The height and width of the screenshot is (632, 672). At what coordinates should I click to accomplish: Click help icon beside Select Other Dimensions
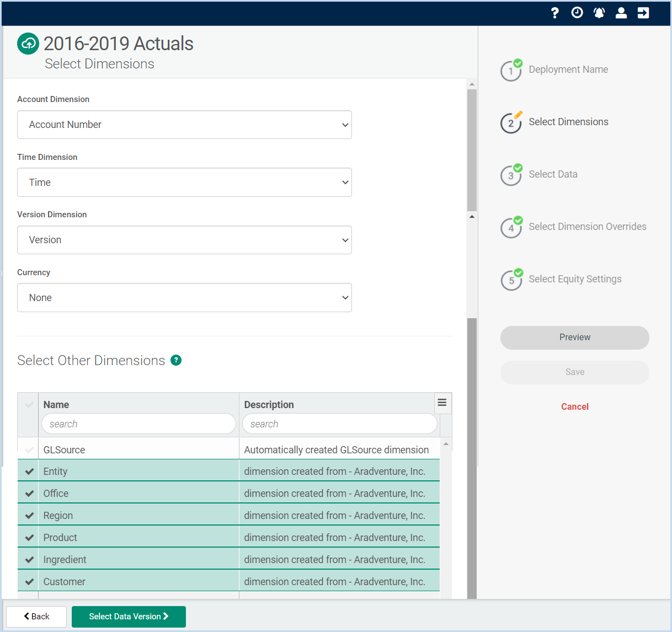[x=176, y=360]
